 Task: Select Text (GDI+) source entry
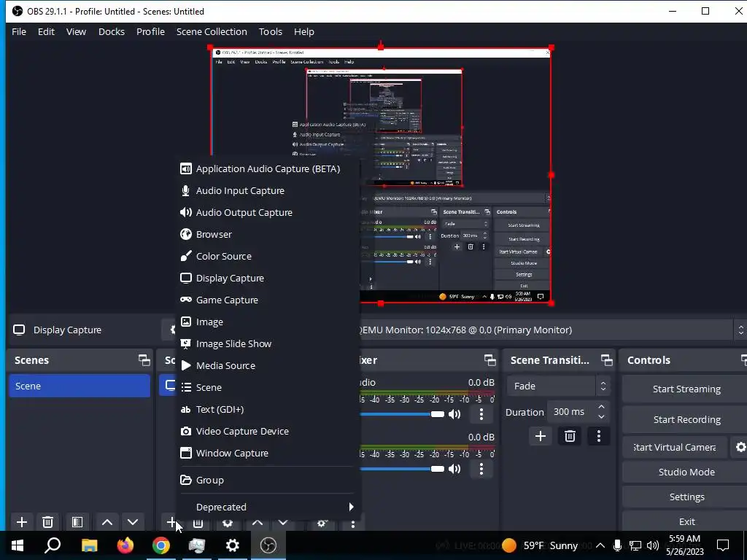point(268,409)
